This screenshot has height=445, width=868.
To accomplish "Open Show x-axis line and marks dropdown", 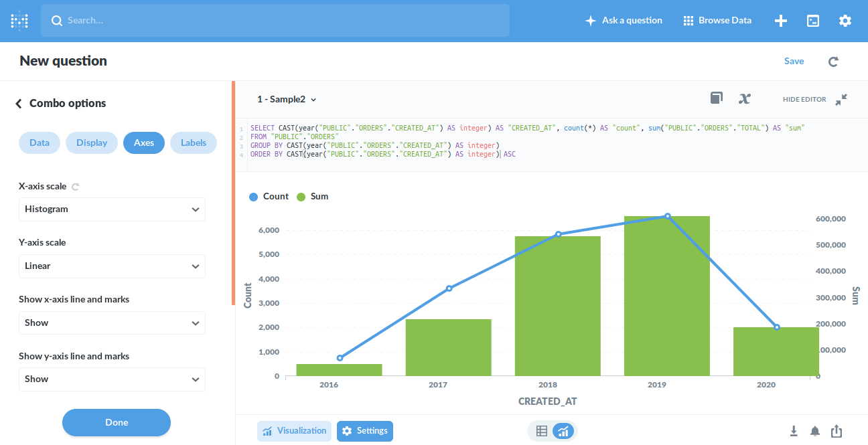I will [112, 323].
